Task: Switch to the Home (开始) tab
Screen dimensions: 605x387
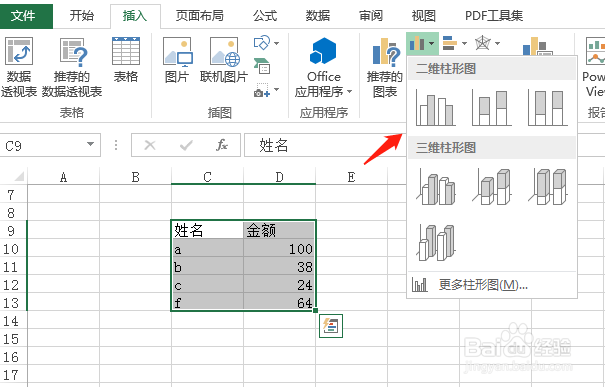Action: pyautogui.click(x=82, y=15)
